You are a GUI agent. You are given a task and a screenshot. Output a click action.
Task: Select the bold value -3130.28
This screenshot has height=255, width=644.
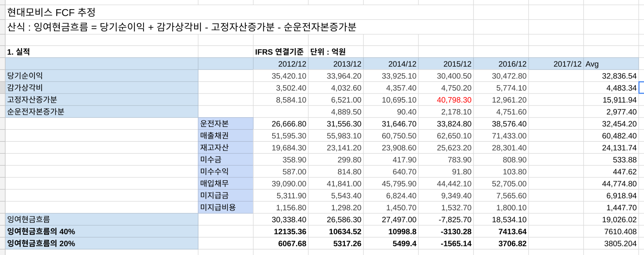[446, 231]
